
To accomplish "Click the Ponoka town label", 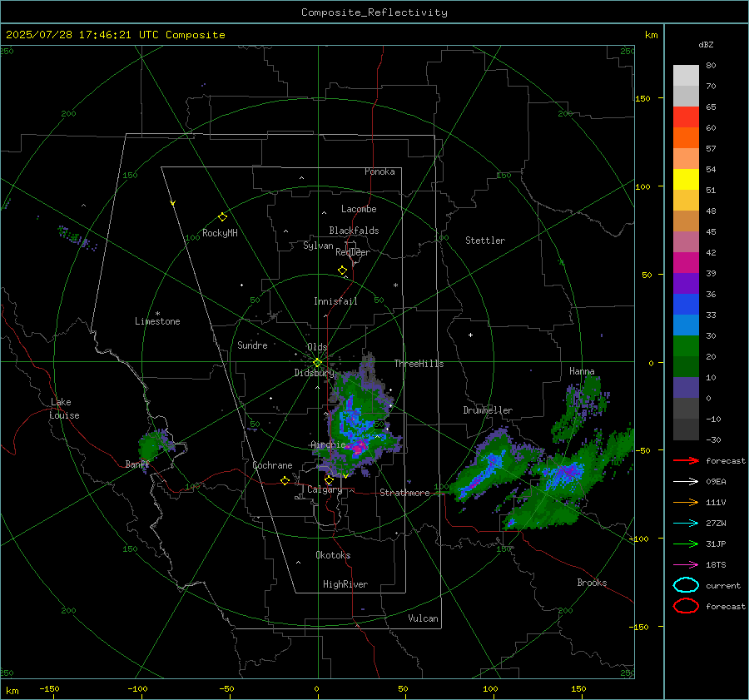I will tap(379, 171).
